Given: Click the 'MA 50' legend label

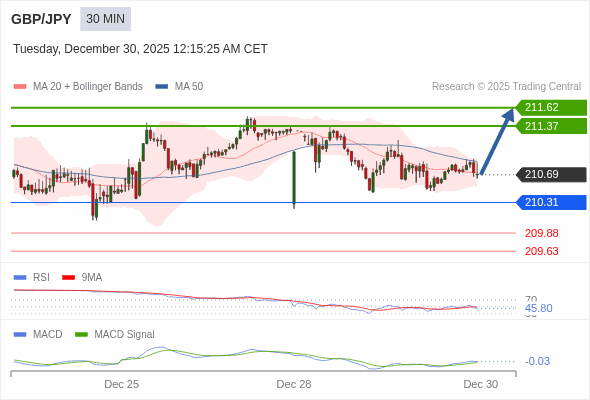Looking at the screenshot, I should pyautogui.click(x=189, y=87).
